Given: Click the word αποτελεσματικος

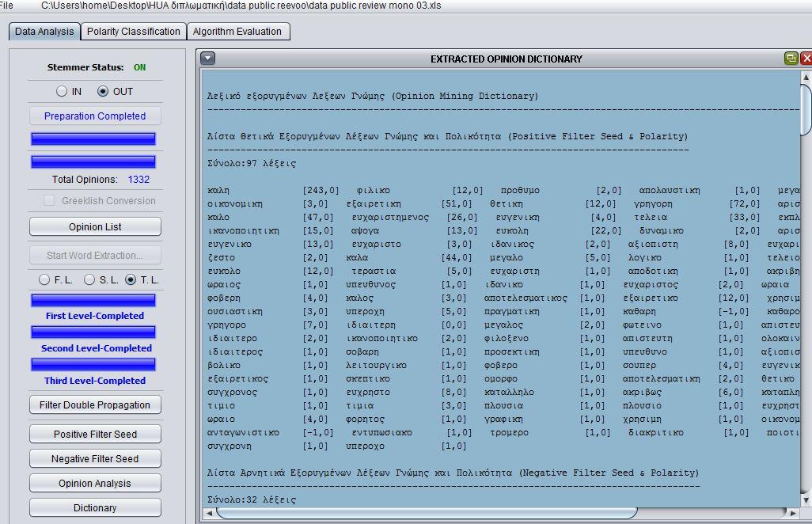Looking at the screenshot, I should (x=526, y=298).
